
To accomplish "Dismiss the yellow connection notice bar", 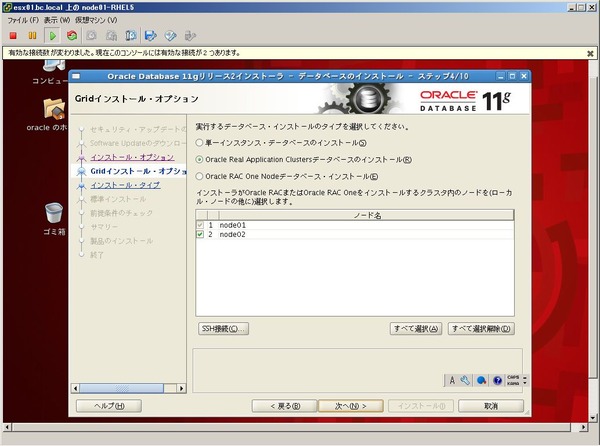I will point(590,54).
